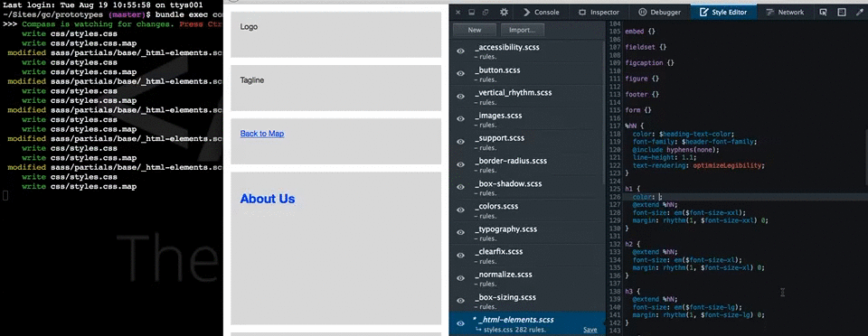Toggle visibility of _colors.scss
Screen dimensions: 868x336
460,210
